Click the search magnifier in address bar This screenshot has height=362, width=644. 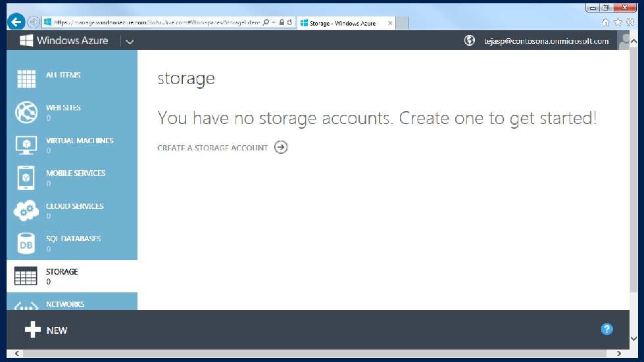click(x=266, y=22)
